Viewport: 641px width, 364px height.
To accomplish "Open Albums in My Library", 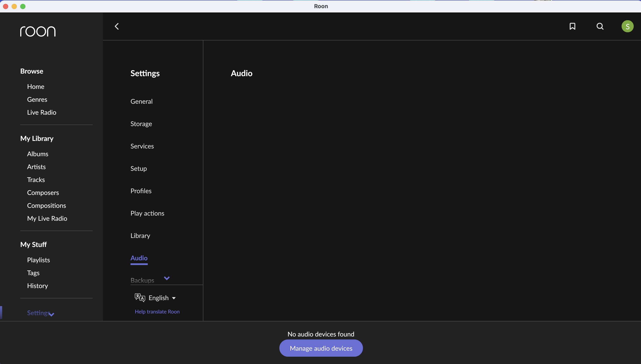I will tap(37, 154).
